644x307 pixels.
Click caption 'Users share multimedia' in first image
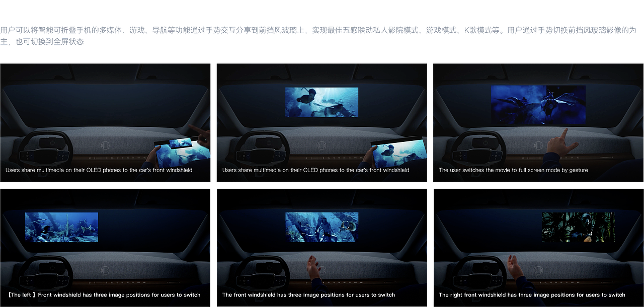pos(99,170)
